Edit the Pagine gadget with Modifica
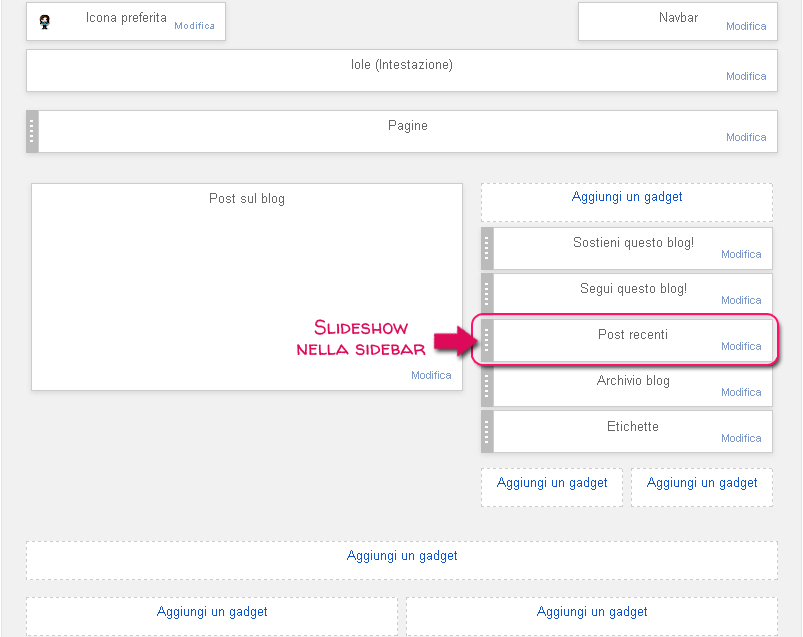Screen dimensions: 803x637 tap(746, 138)
